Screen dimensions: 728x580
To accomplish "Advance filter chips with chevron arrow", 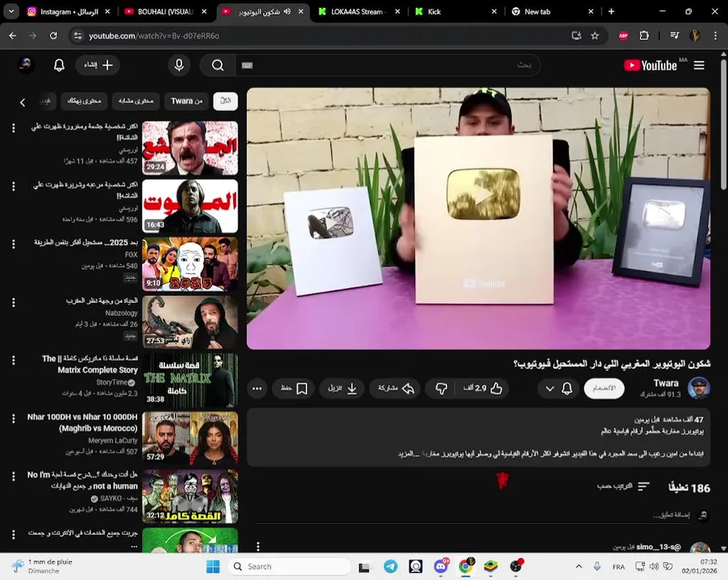I will tap(23, 102).
